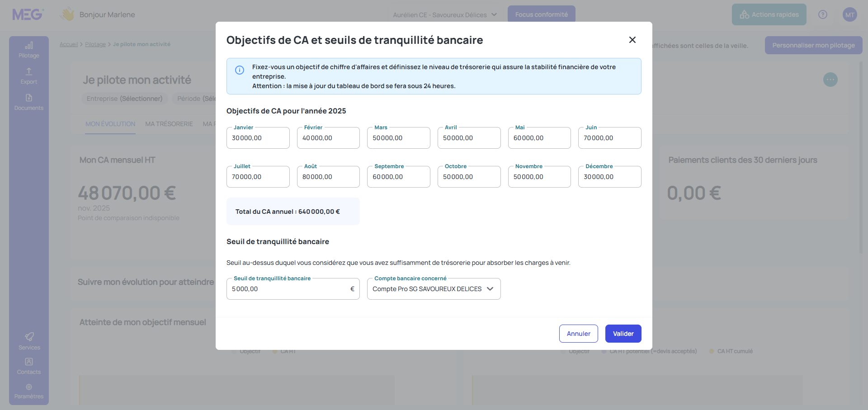Edit the Mai objective field
868x410 pixels.
(539, 138)
